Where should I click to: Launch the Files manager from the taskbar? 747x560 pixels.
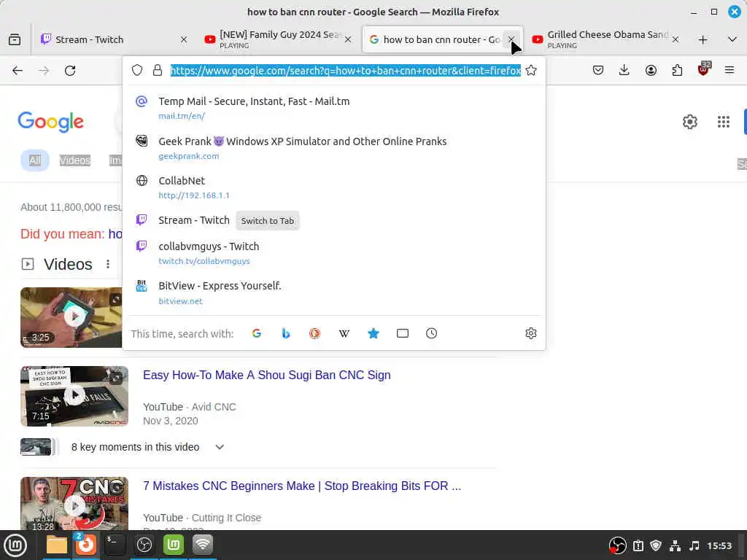point(56,545)
